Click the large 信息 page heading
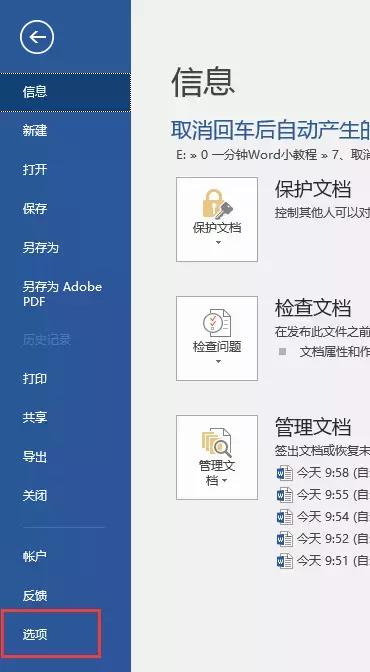 coord(203,81)
